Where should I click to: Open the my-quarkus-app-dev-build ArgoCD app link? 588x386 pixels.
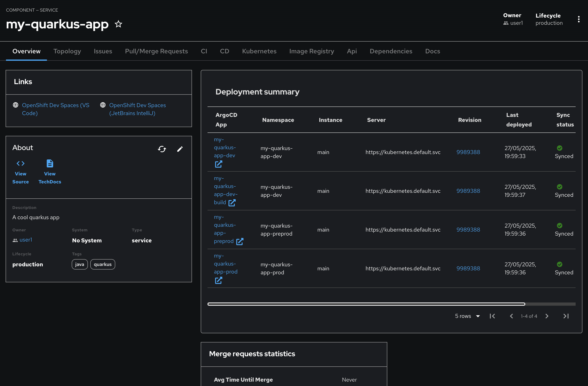tap(225, 190)
